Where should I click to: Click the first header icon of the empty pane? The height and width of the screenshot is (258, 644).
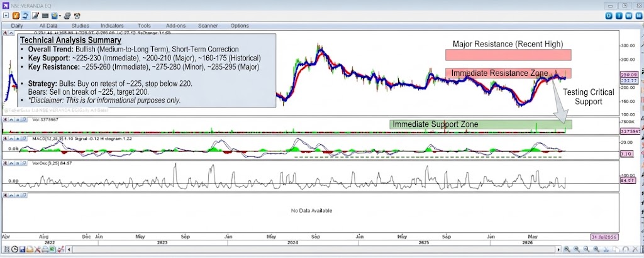pos(4,195)
